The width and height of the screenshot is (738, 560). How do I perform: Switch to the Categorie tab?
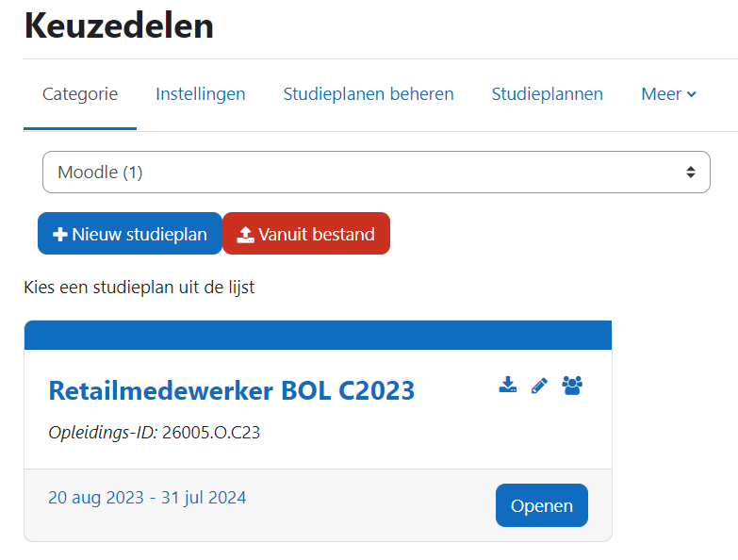click(x=80, y=94)
